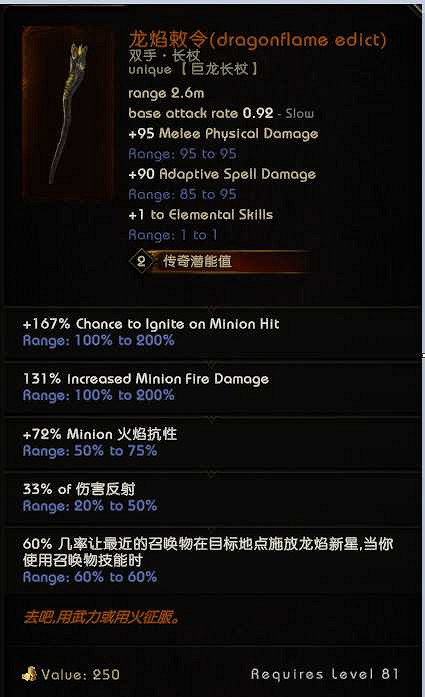Click the orange flavor text 去吧,用武力或用火征服

click(101, 617)
